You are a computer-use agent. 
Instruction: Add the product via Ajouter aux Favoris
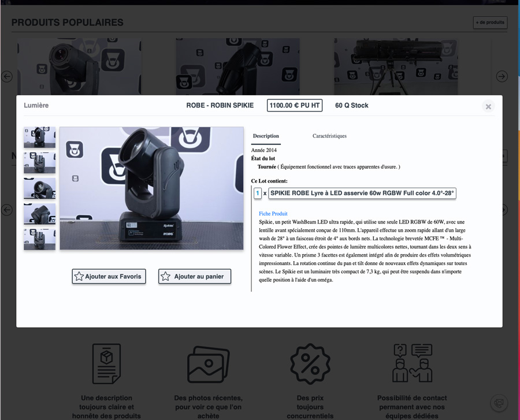pyautogui.click(x=109, y=276)
